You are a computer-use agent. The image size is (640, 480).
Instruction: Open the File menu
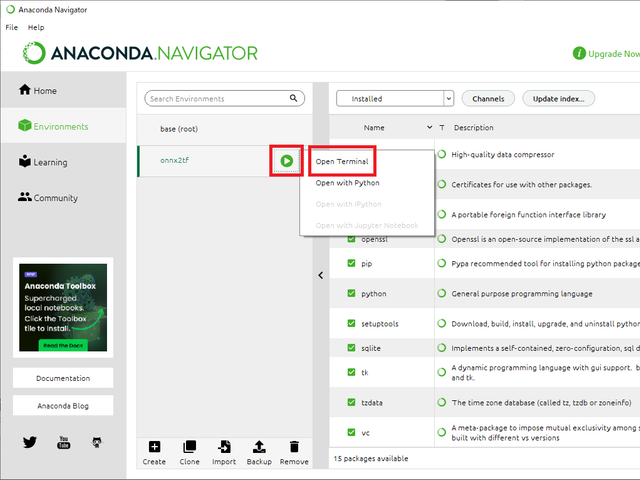tap(11, 27)
